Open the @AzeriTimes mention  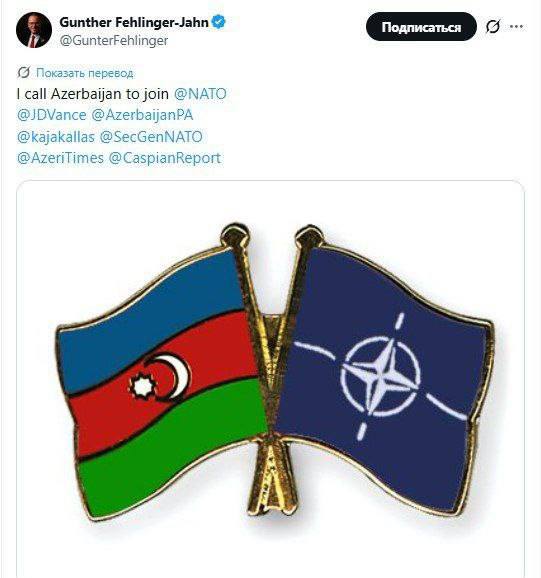tap(60, 158)
